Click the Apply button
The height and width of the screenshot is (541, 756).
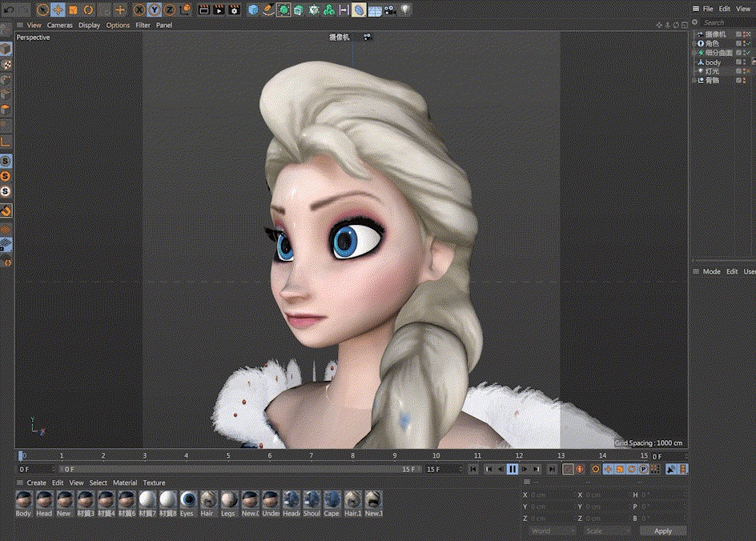click(x=663, y=531)
